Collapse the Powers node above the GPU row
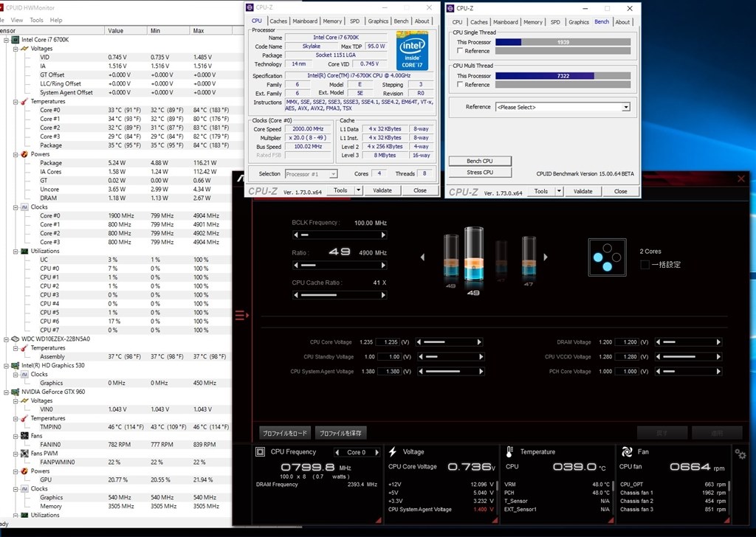756x537 pixels. [x=16, y=471]
